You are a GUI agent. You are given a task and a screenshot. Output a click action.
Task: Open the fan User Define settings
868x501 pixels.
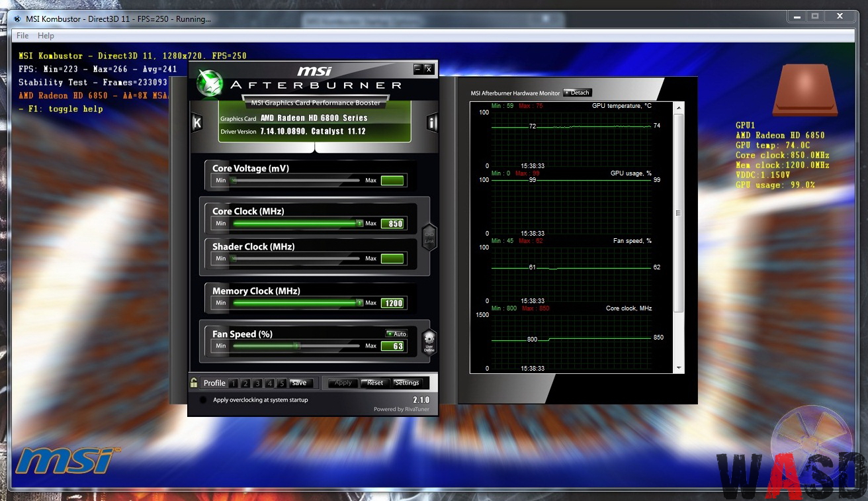pos(429,342)
